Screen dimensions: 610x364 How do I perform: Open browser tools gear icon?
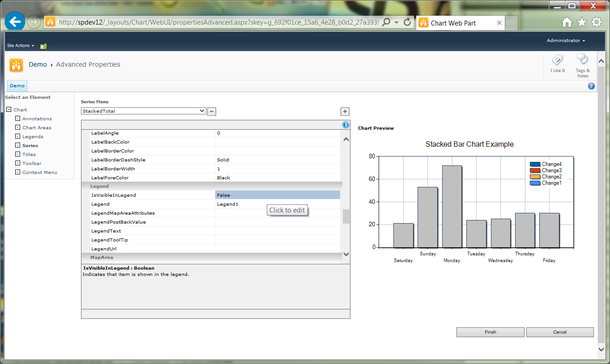[x=597, y=22]
